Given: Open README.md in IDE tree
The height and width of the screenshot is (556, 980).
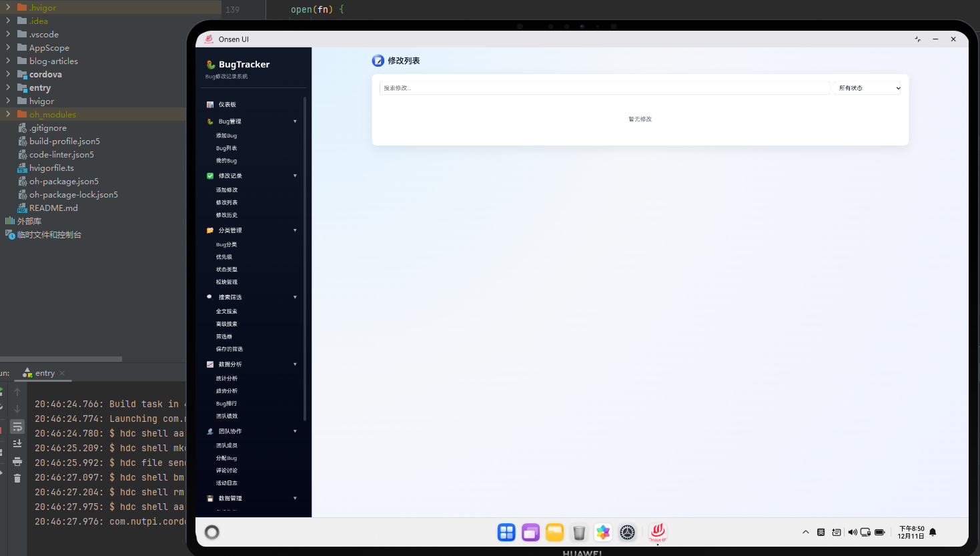Looking at the screenshot, I should click(53, 208).
